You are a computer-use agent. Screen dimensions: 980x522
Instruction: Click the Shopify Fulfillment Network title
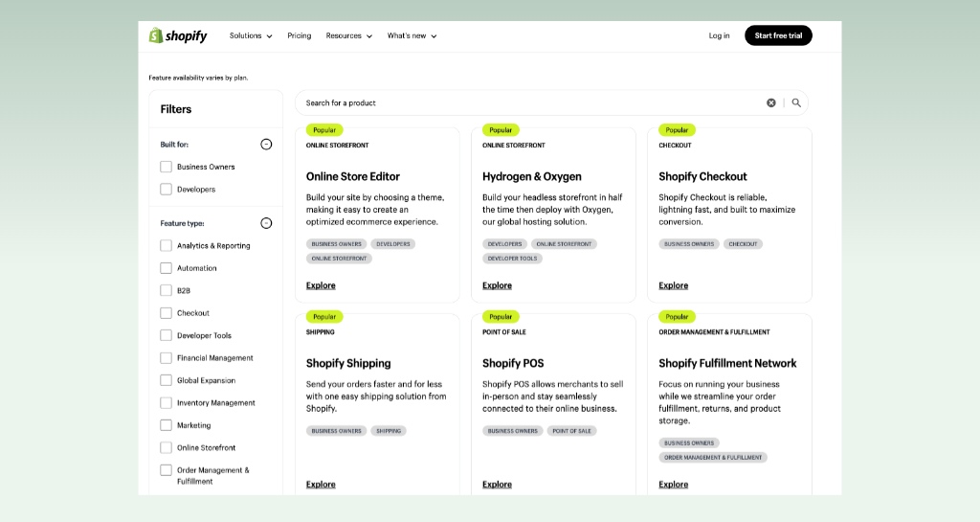coord(727,363)
